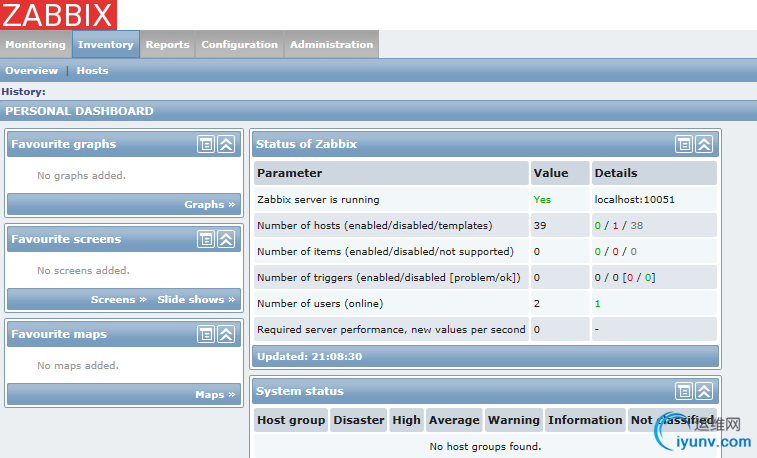Click 'No host groups found.' message
Screen dimensions: 757x458
485,447
